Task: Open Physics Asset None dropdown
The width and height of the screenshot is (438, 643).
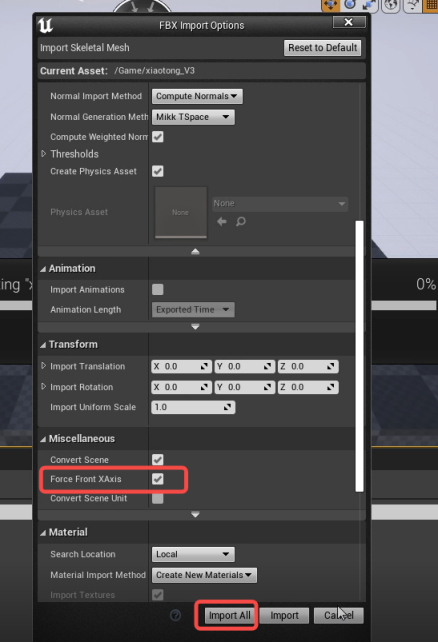Action: point(280,203)
